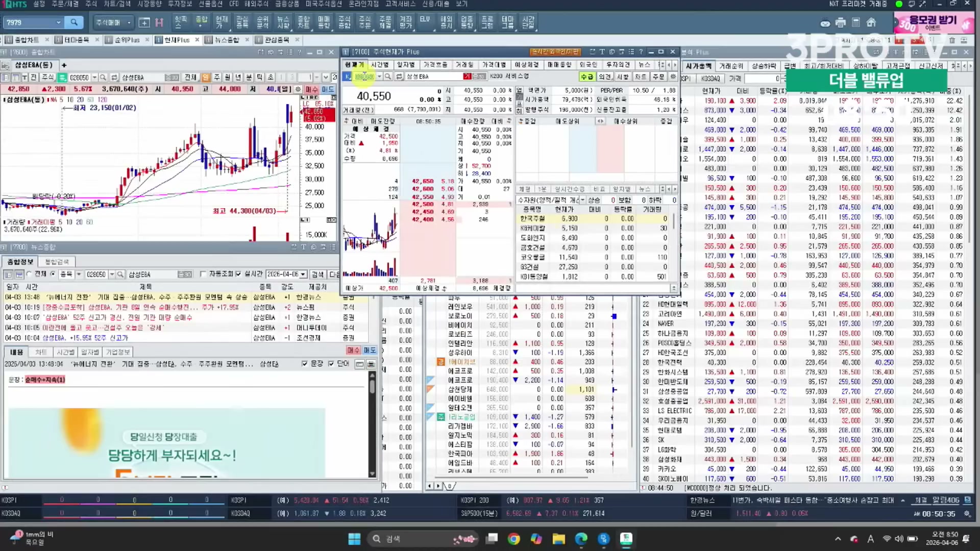Toggle the 실시간 checkbox in news panel
Viewport: 980px width, 551px height.
coord(238,274)
